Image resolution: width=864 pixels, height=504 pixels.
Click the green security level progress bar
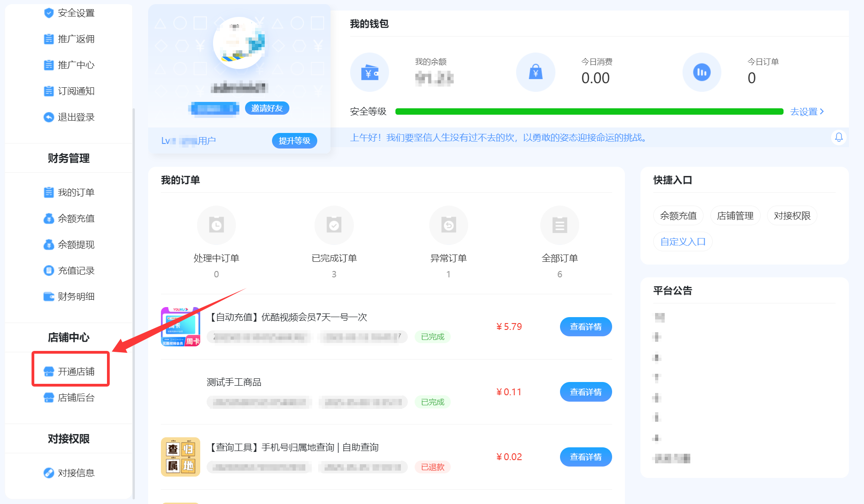(589, 111)
